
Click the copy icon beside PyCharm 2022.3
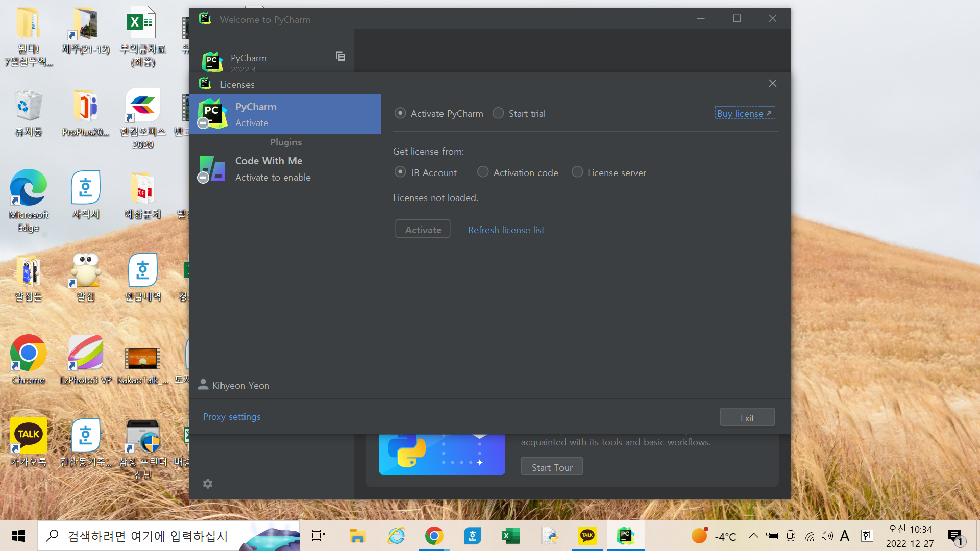pyautogui.click(x=340, y=56)
